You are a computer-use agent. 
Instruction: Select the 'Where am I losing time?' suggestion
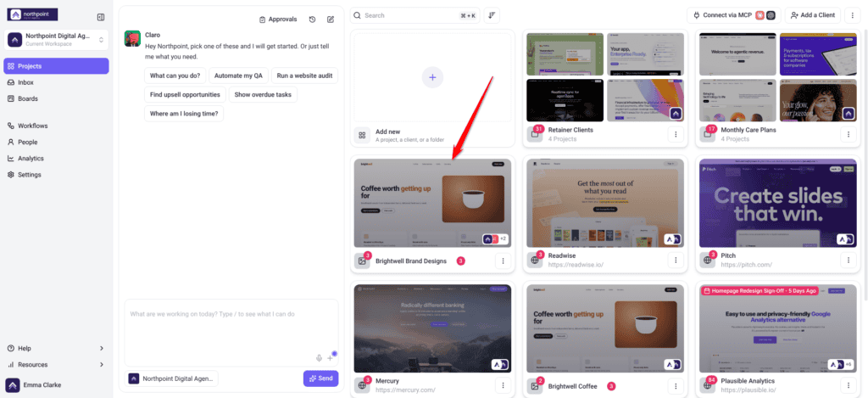point(184,114)
